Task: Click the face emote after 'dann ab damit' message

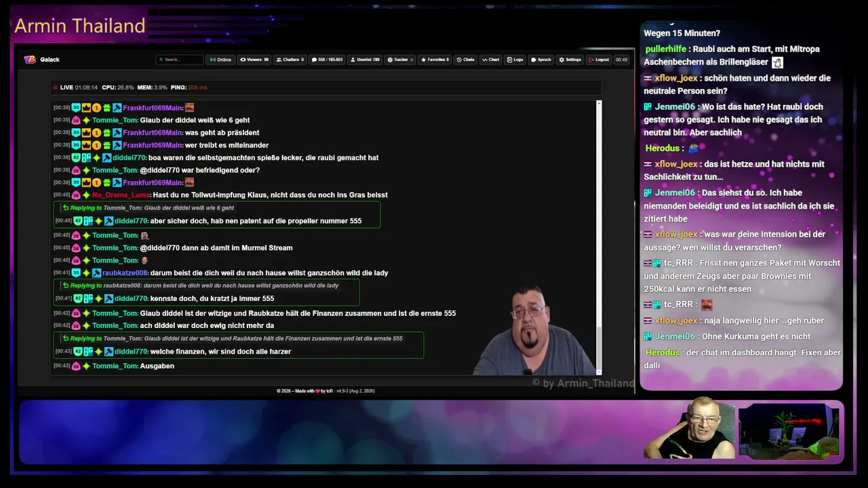Action: (x=144, y=261)
